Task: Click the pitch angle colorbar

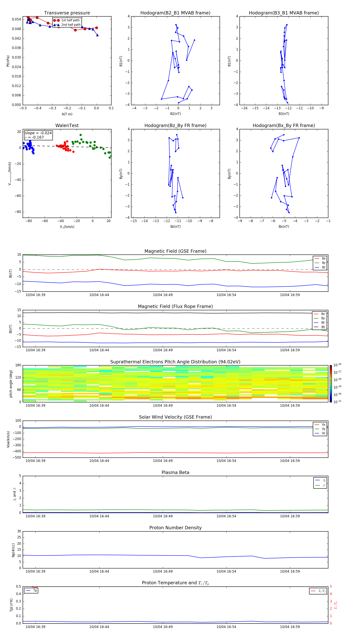Action: (331, 384)
